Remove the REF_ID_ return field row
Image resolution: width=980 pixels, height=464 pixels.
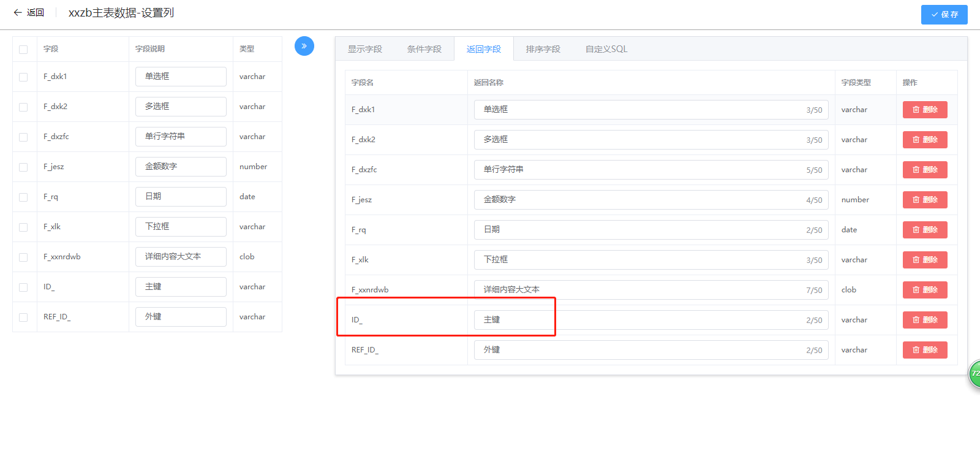[x=924, y=350]
